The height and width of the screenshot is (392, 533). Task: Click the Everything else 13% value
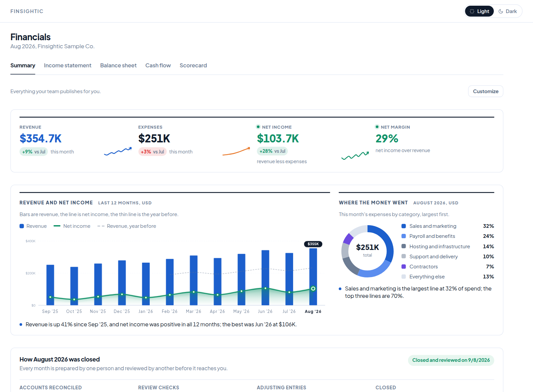[488, 277]
